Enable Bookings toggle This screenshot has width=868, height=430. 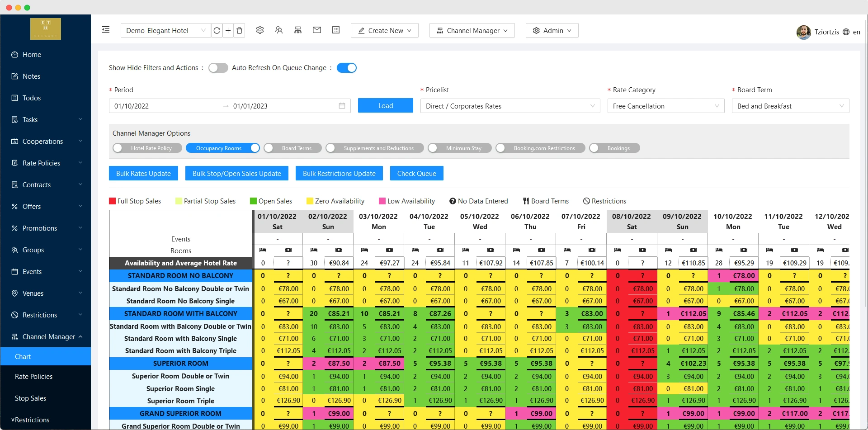pos(614,148)
